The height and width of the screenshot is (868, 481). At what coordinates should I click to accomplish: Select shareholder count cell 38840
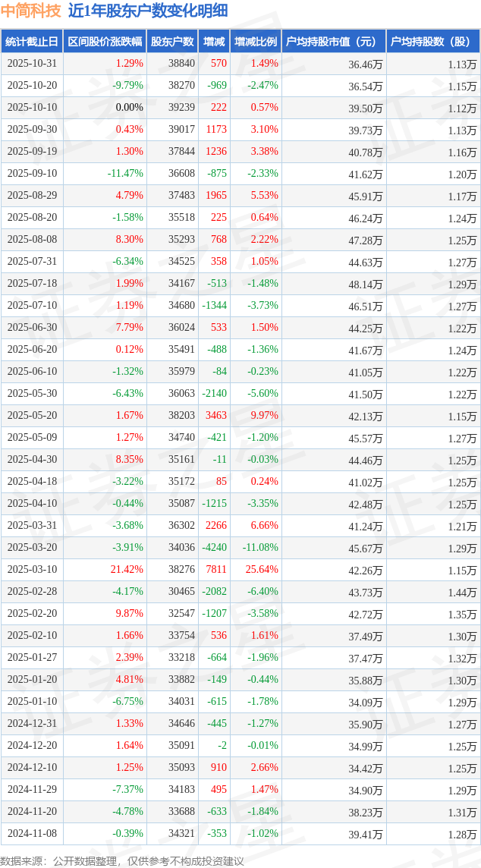(181, 64)
